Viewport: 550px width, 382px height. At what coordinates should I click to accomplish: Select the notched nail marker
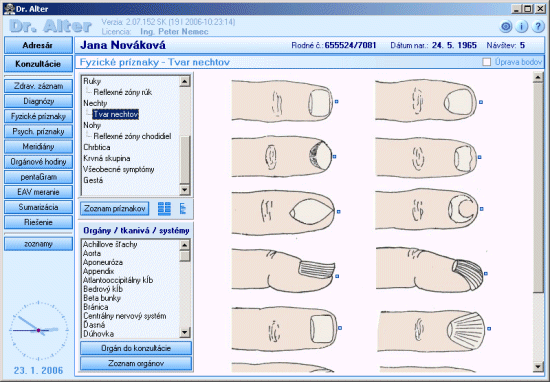(x=479, y=157)
